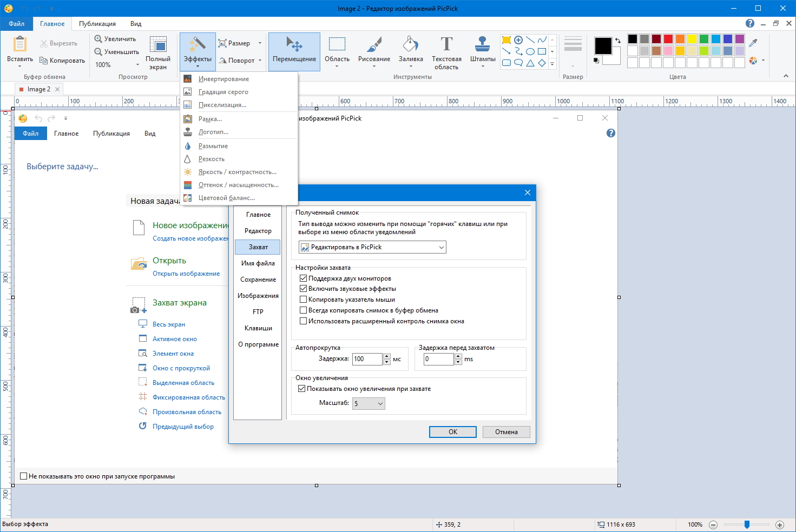The image size is (796, 532).
Task: Enable 'Не показывать это окно при запуске программы'
Action: (x=24, y=476)
